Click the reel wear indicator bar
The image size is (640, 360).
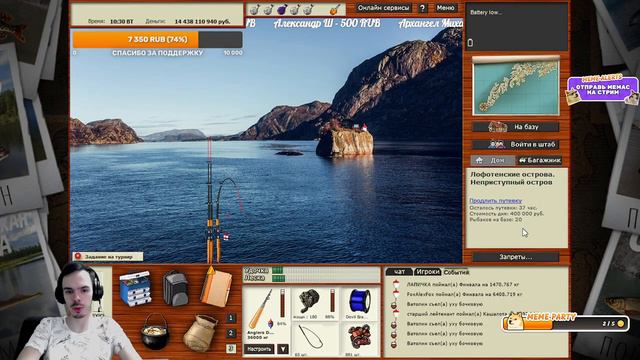(332, 300)
